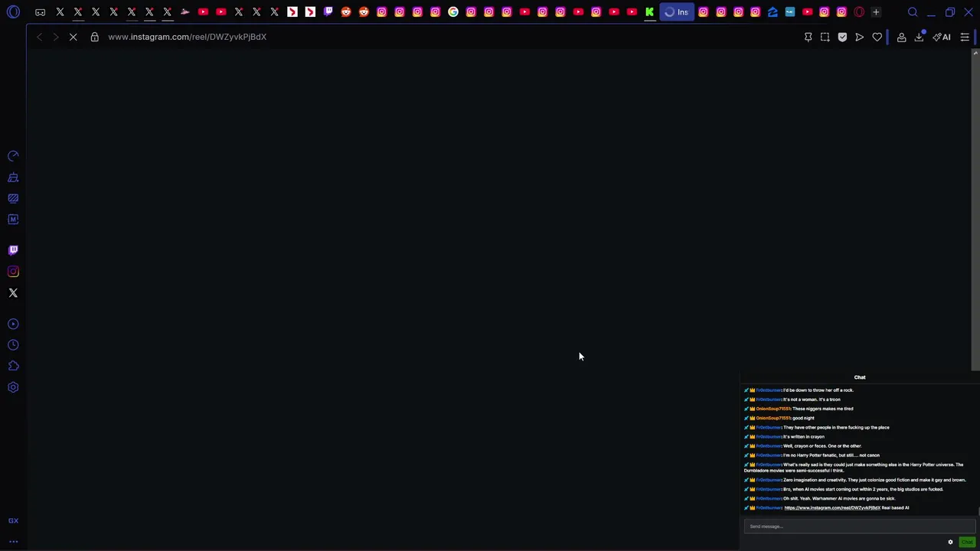The image size is (980, 551).
Task: Search open tabs with the magnifier
Action: pyautogui.click(x=913, y=12)
